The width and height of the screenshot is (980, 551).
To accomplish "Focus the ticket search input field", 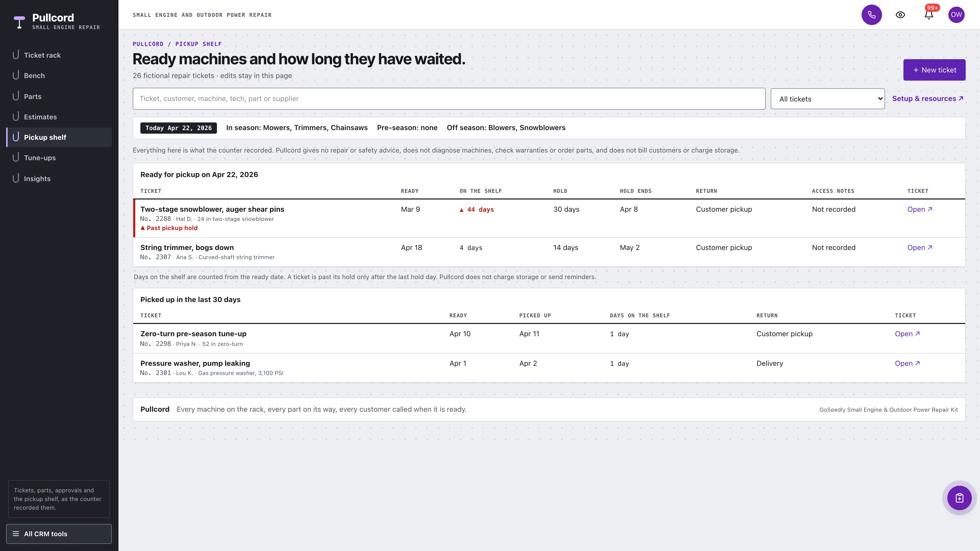I will pos(449,99).
